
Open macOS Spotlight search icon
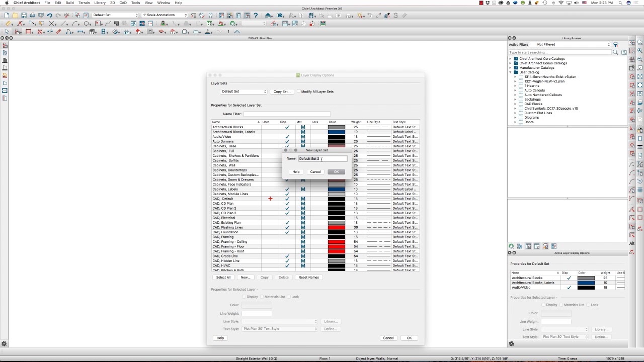tap(620, 3)
